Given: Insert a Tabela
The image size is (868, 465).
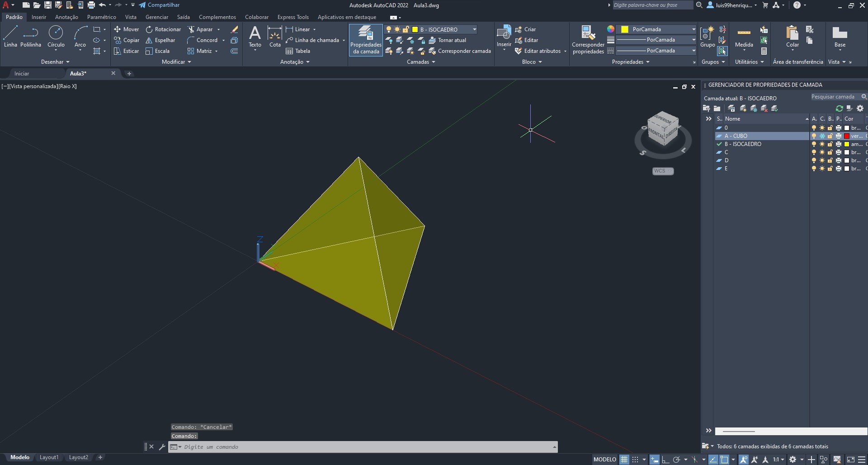Looking at the screenshot, I should pyautogui.click(x=298, y=51).
